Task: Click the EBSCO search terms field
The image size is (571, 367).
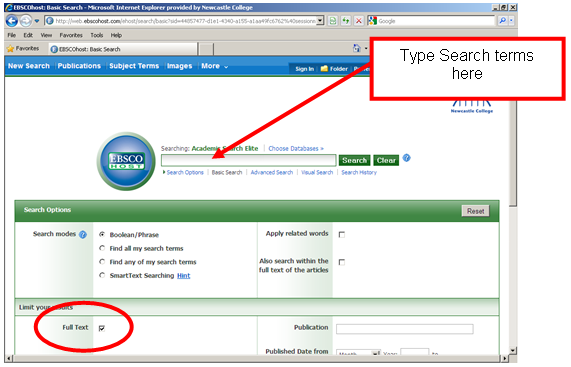Action: coord(248,160)
